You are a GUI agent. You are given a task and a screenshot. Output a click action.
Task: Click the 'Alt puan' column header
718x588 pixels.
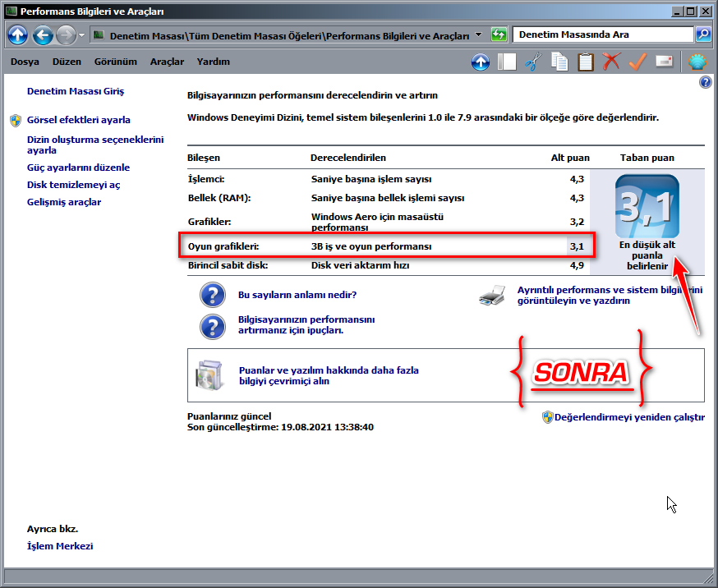pyautogui.click(x=570, y=158)
